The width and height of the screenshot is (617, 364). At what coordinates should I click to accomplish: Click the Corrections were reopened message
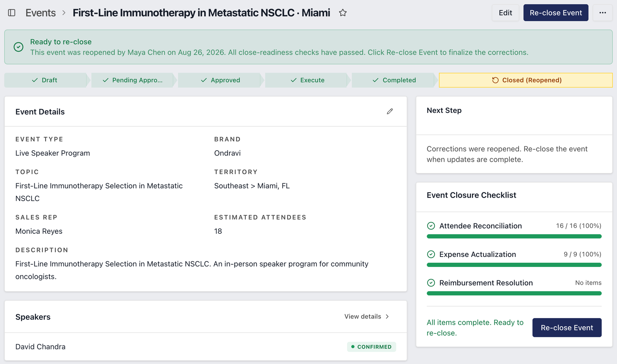(x=507, y=154)
